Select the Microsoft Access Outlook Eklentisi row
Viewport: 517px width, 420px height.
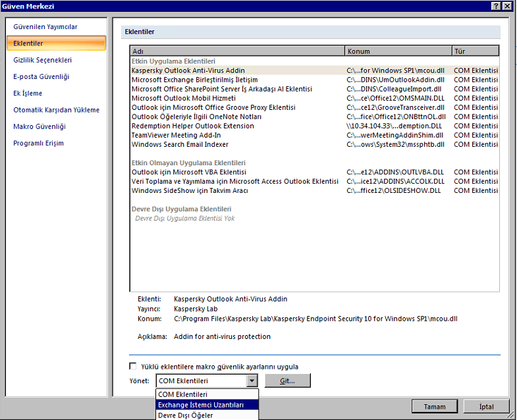[x=315, y=181]
